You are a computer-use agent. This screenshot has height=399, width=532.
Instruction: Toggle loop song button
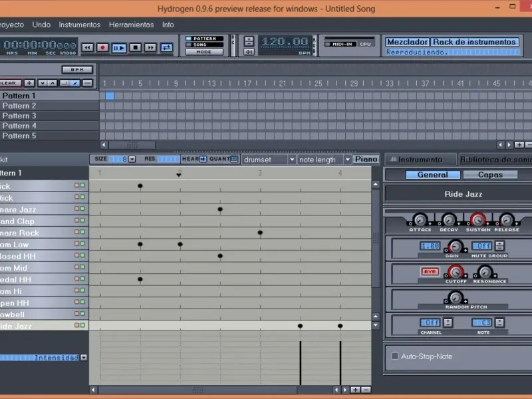tap(166, 47)
